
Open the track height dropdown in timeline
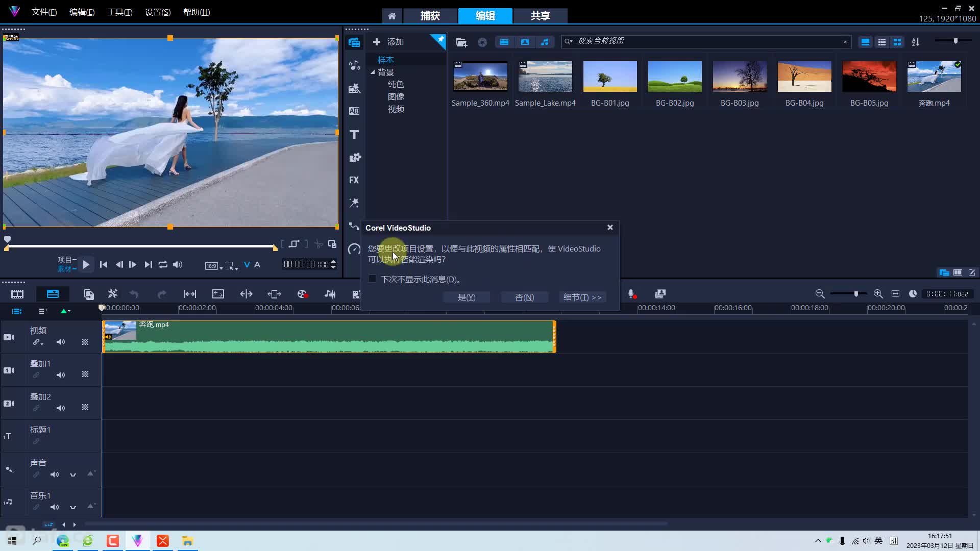tap(65, 311)
